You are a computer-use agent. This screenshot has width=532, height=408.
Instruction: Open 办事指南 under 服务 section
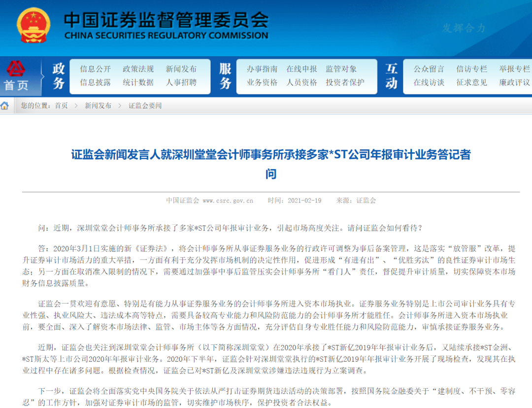(x=262, y=69)
